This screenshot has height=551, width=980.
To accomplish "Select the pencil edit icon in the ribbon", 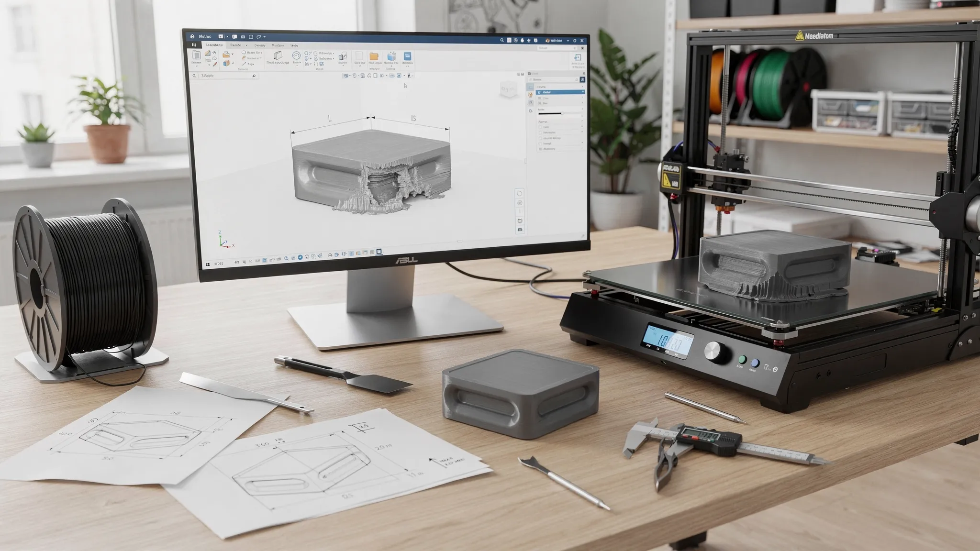I will pyautogui.click(x=214, y=65).
